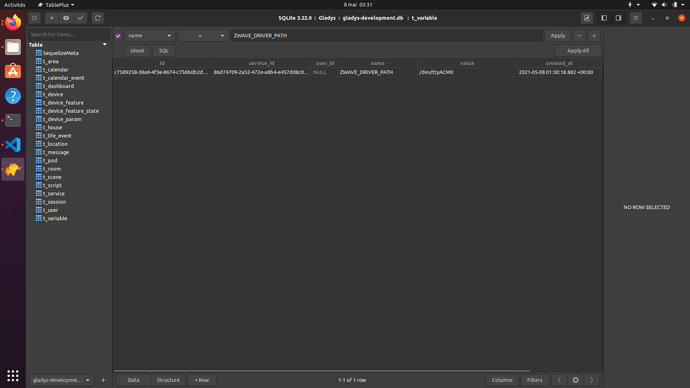Viewport: 690px width, 388px height.
Task: Open Files from the dock
Action: coord(13,47)
